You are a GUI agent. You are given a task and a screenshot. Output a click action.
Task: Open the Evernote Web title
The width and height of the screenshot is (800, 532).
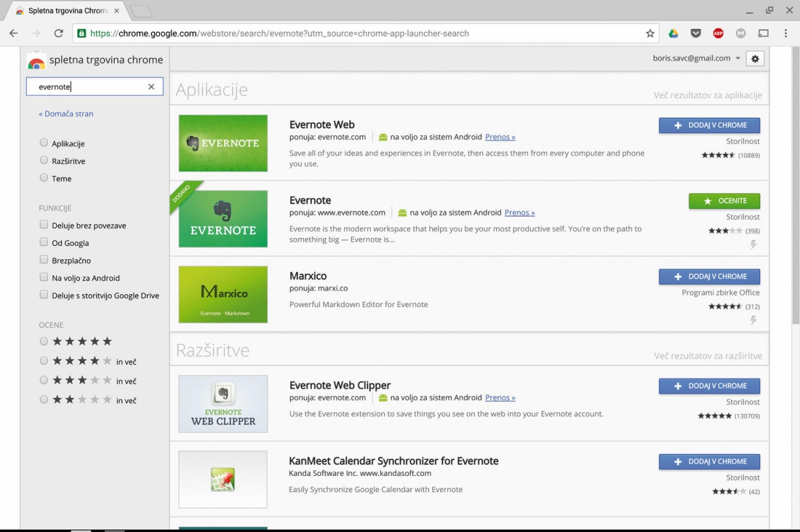(322, 125)
